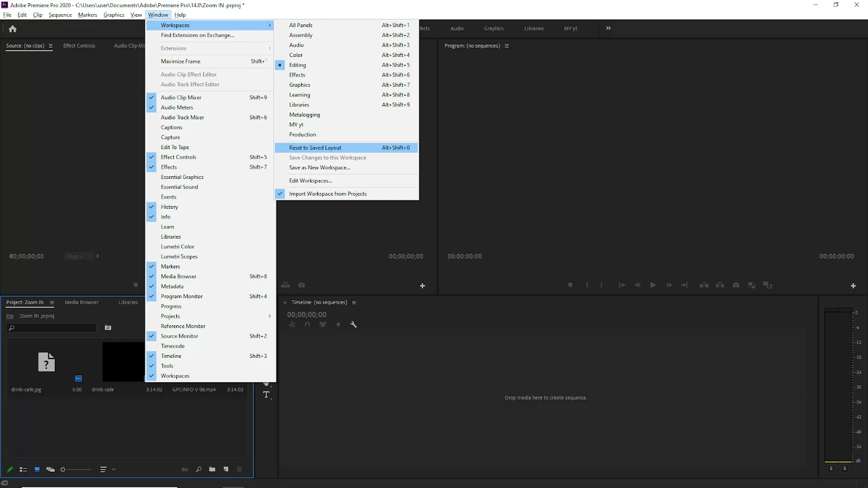Click the Home icon
The image size is (868, 488).
pyautogui.click(x=12, y=29)
